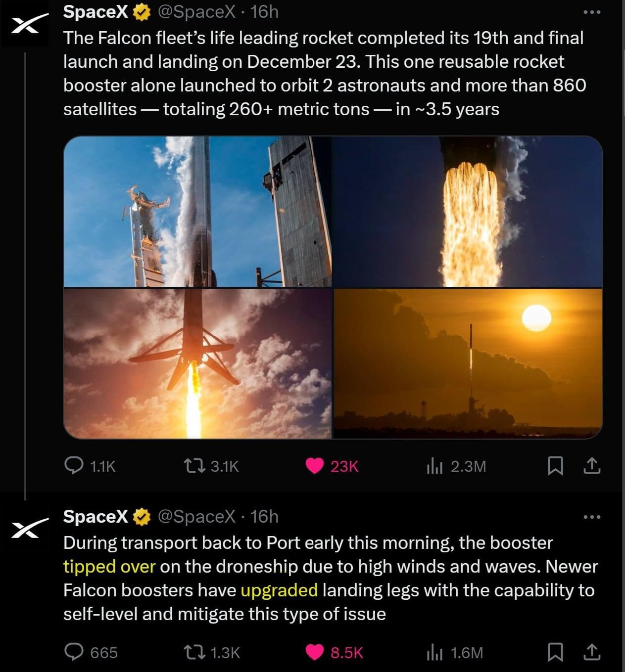This screenshot has width=625, height=672.
Task: Open more options for second tweet
Action: pyautogui.click(x=592, y=517)
